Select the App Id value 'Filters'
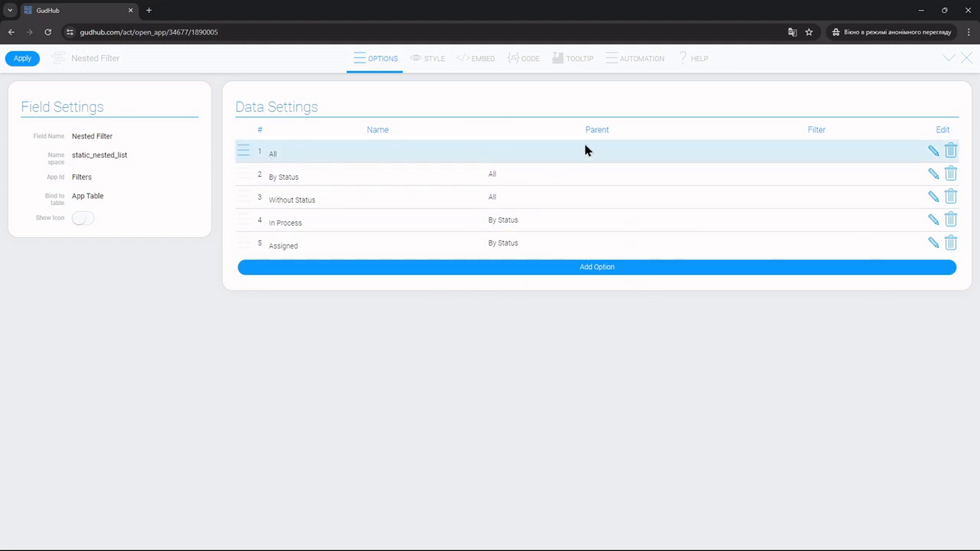Screen dimensions: 980x551 [82, 178]
